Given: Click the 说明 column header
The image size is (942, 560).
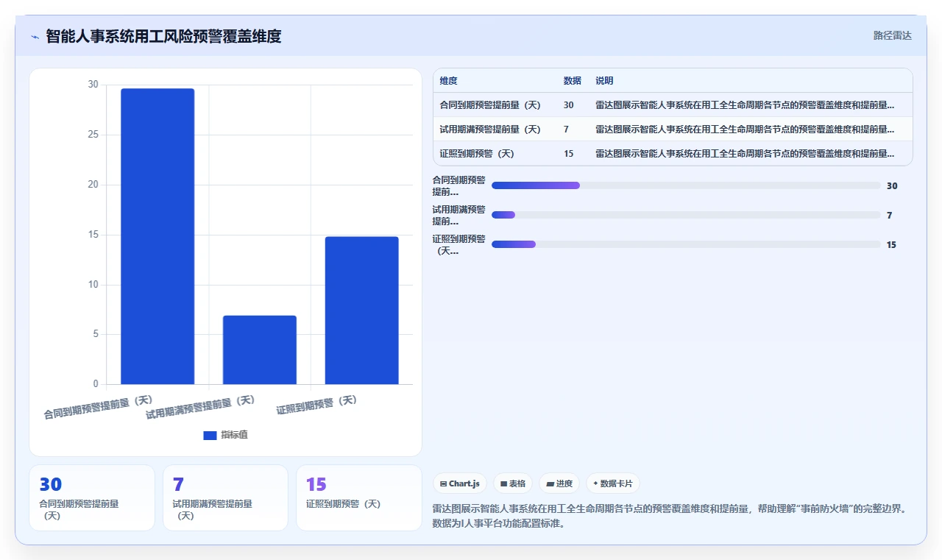Looking at the screenshot, I should (x=604, y=81).
